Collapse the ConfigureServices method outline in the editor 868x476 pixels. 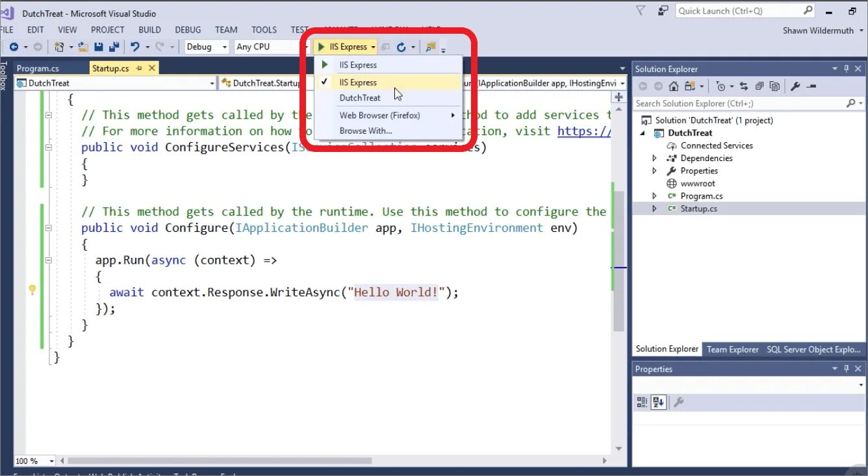tap(49, 147)
